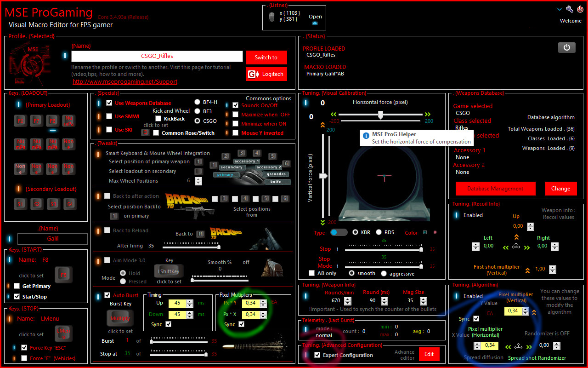
Task: Click the S3 secondary loadout key
Action: [x=53, y=203]
